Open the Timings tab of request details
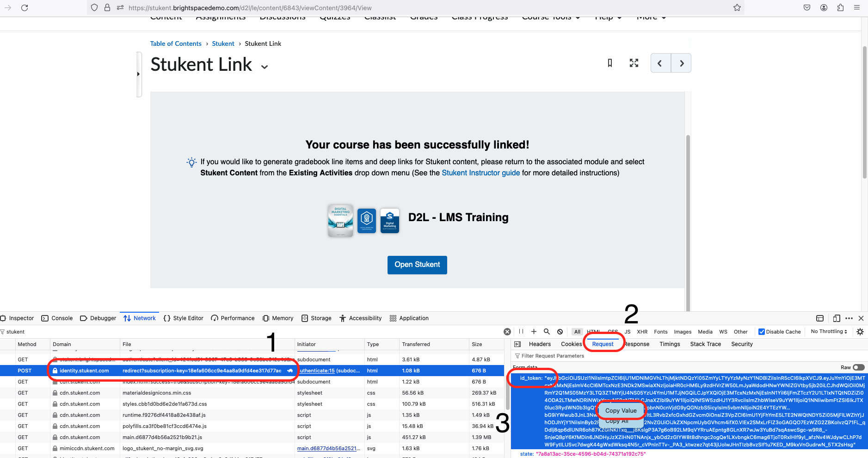 point(670,344)
